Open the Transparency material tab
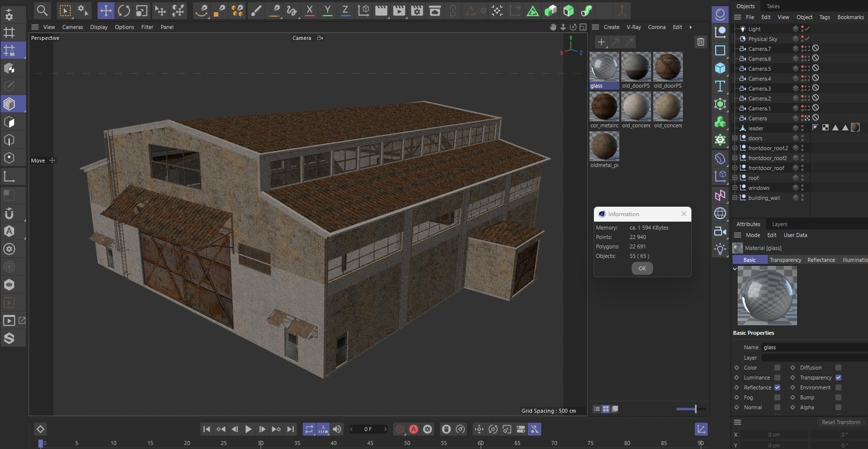 pos(785,260)
